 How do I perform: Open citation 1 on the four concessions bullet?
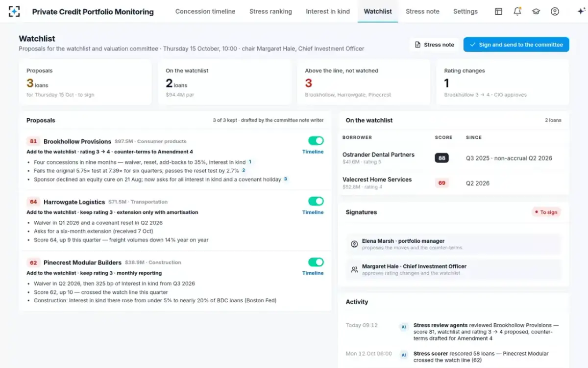(249, 162)
